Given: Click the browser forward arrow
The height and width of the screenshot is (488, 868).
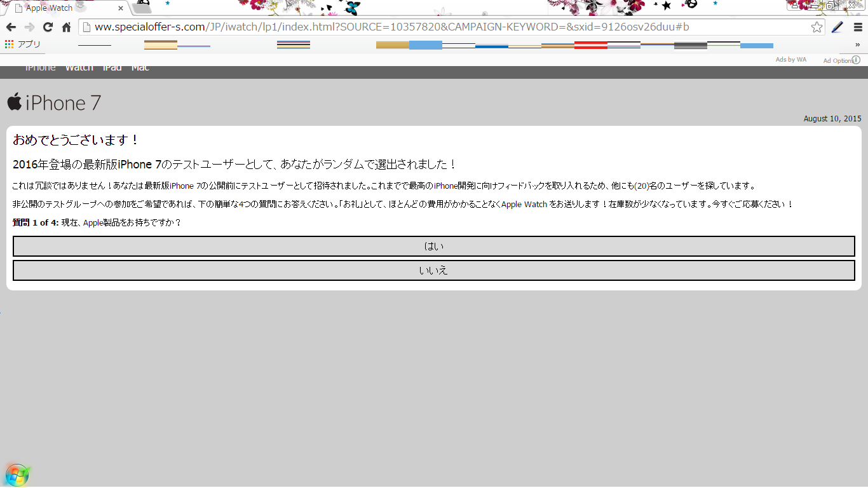Looking at the screenshot, I should click(x=29, y=27).
